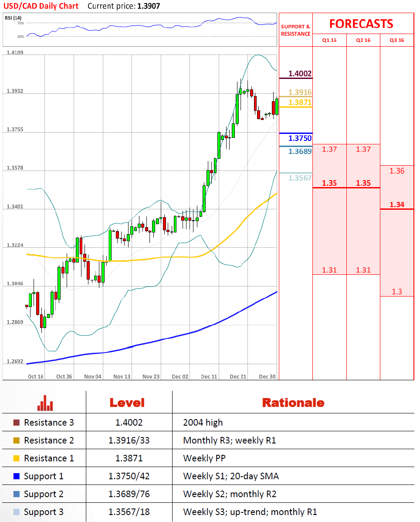Click 'Weekly S3; up-trend; monthly R1' rationale
Viewport: 420px width, 522px height.
coord(250,512)
